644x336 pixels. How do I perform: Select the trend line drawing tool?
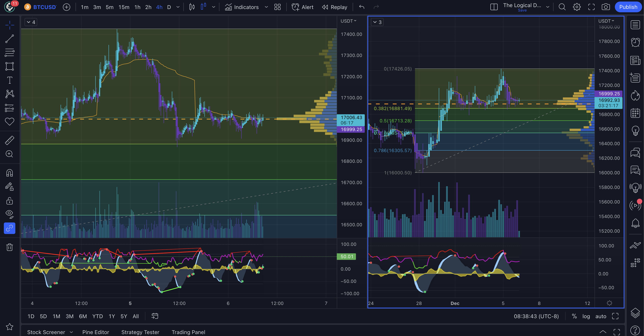tap(10, 39)
